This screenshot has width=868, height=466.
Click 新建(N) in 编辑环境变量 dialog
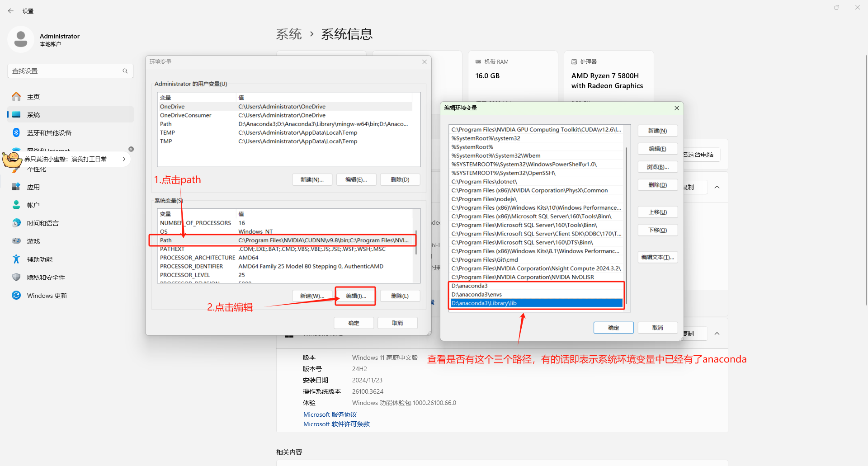coord(658,131)
